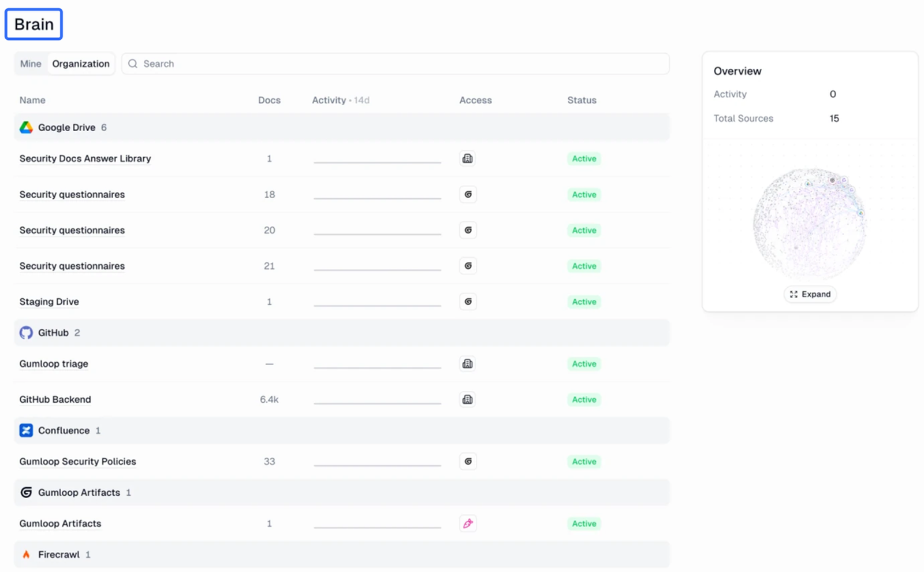Click the Access column header
Image resolution: width=924 pixels, height=575 pixels.
[475, 100]
